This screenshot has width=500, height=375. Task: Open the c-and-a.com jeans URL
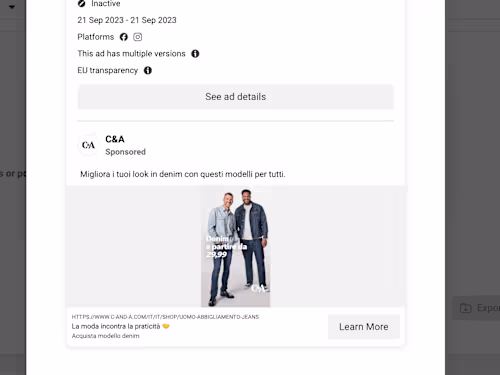coord(165,317)
